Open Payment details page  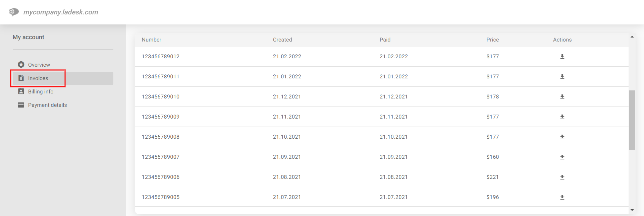(x=47, y=105)
